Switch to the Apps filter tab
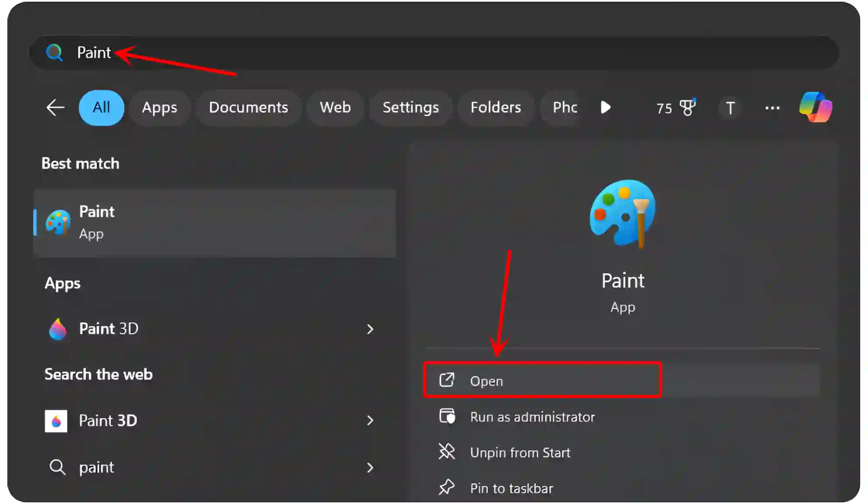Viewport: 868px width, 504px height. [159, 107]
